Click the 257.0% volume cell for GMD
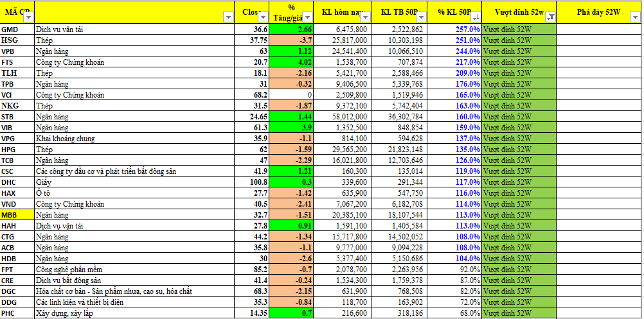The width and height of the screenshot is (644, 319). tap(457, 30)
